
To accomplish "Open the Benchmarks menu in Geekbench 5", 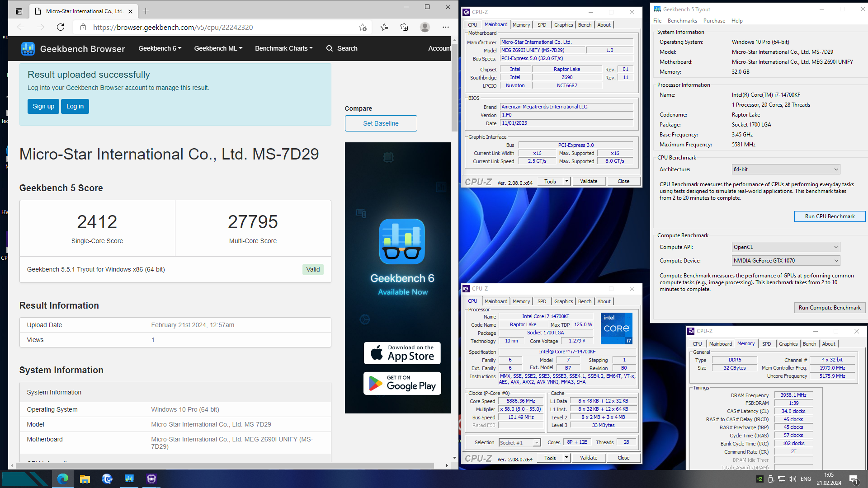I will click(x=682, y=21).
